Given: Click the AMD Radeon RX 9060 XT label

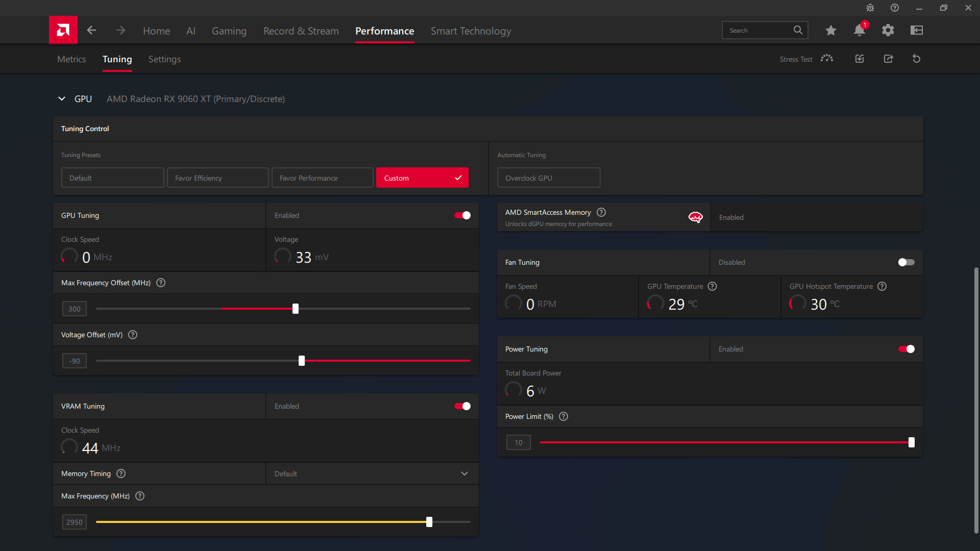Looking at the screenshot, I should 195,99.
